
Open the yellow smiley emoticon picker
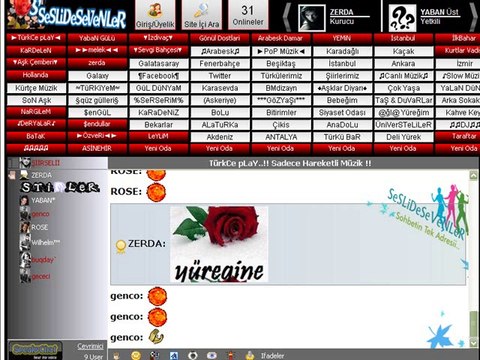[136, 356]
